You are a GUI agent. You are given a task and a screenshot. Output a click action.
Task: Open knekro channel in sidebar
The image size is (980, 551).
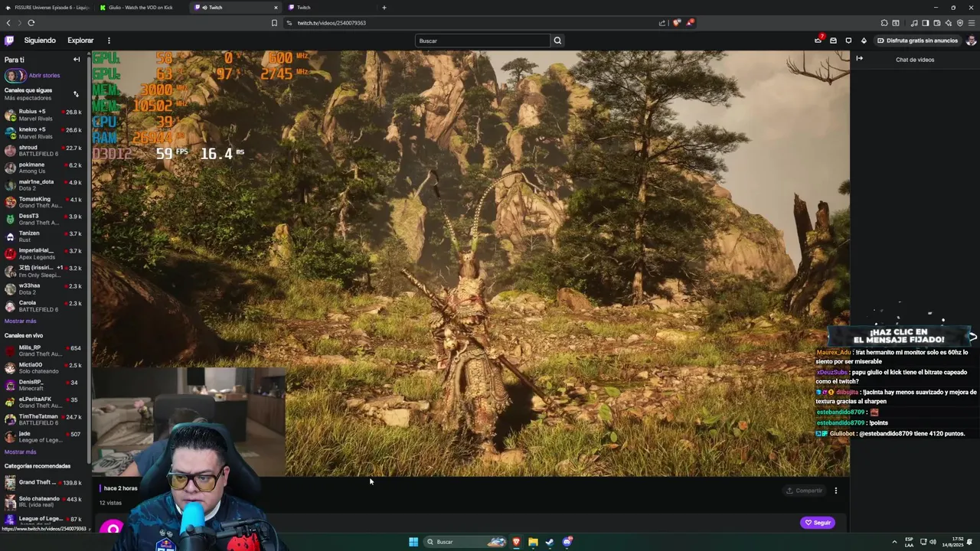coord(44,133)
